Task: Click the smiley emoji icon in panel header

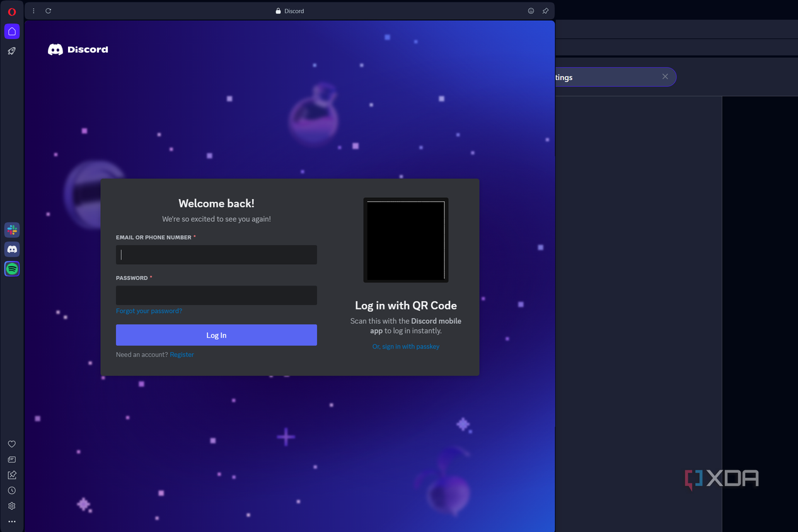Action: click(x=531, y=11)
